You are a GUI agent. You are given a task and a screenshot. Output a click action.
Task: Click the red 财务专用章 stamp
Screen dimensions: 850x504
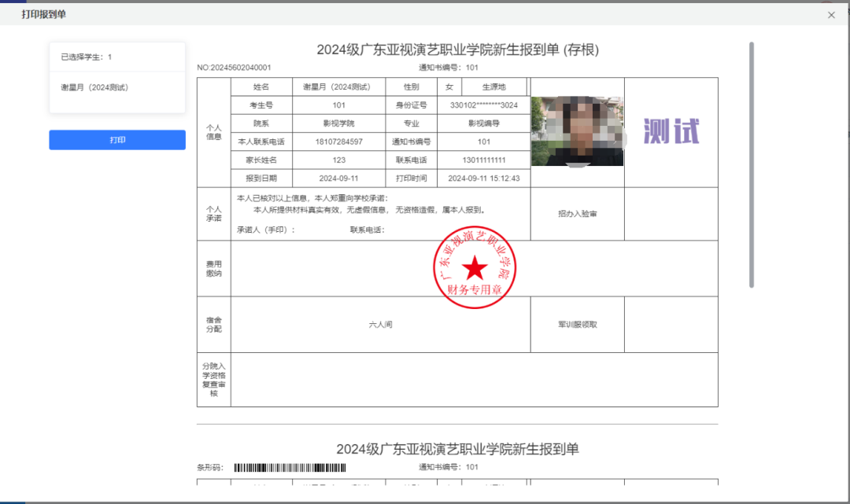coord(474,268)
